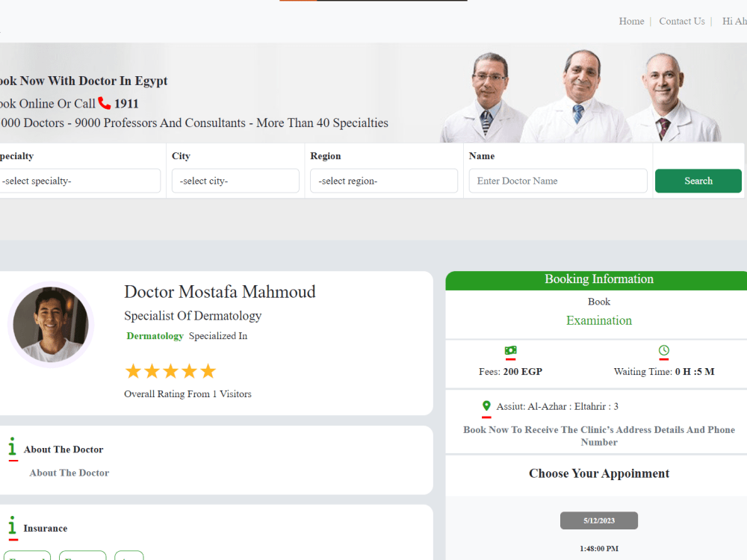Open the select region dropdown

[384, 181]
